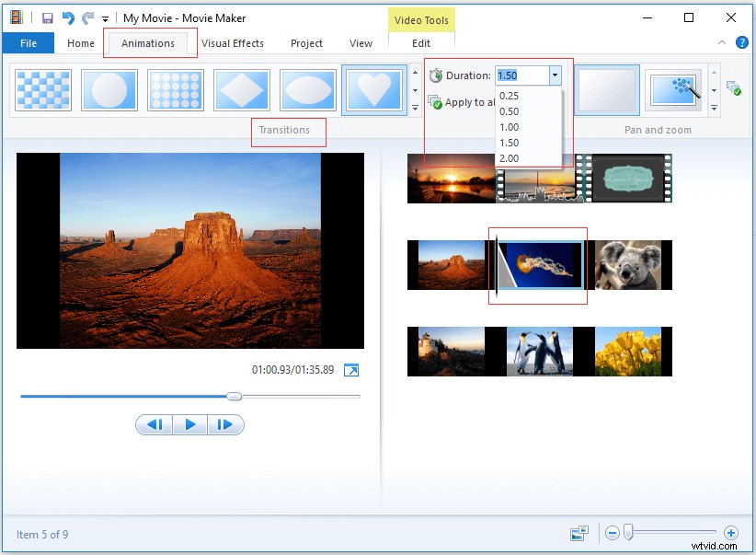The height and width of the screenshot is (555, 756).
Task: Click the Undo icon
Action: pos(65,17)
